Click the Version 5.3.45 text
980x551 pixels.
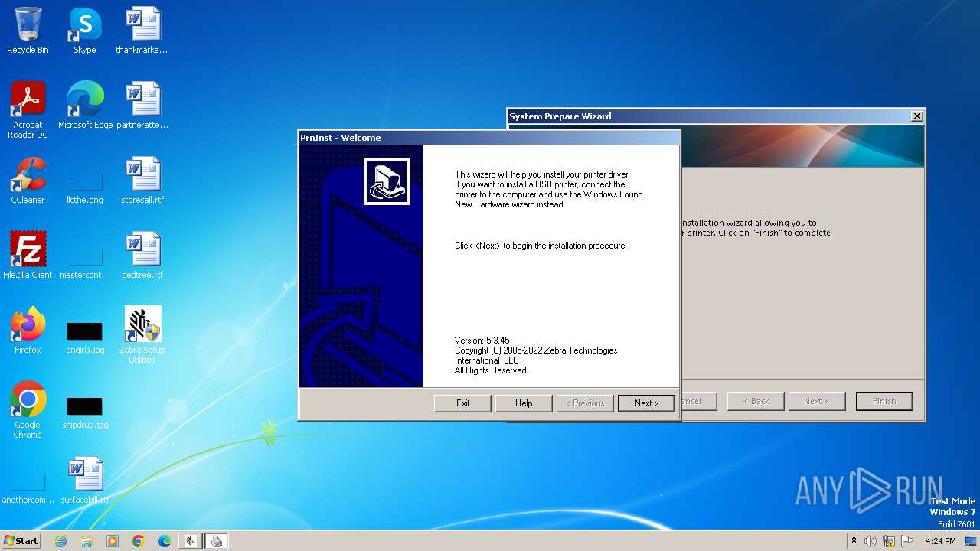point(482,341)
